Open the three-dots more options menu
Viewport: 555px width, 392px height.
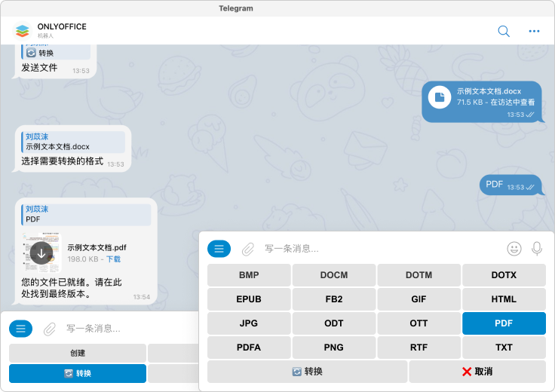(534, 31)
